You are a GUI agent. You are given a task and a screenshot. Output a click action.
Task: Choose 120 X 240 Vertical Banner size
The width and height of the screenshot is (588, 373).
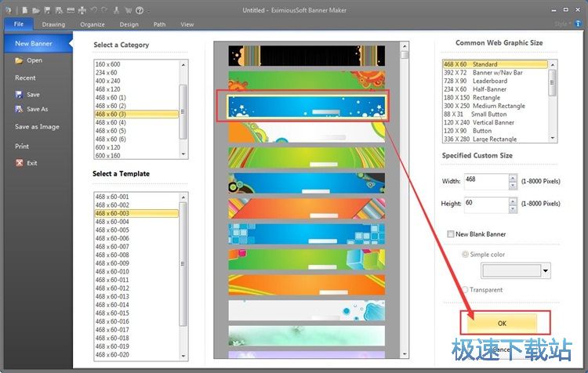click(495, 122)
